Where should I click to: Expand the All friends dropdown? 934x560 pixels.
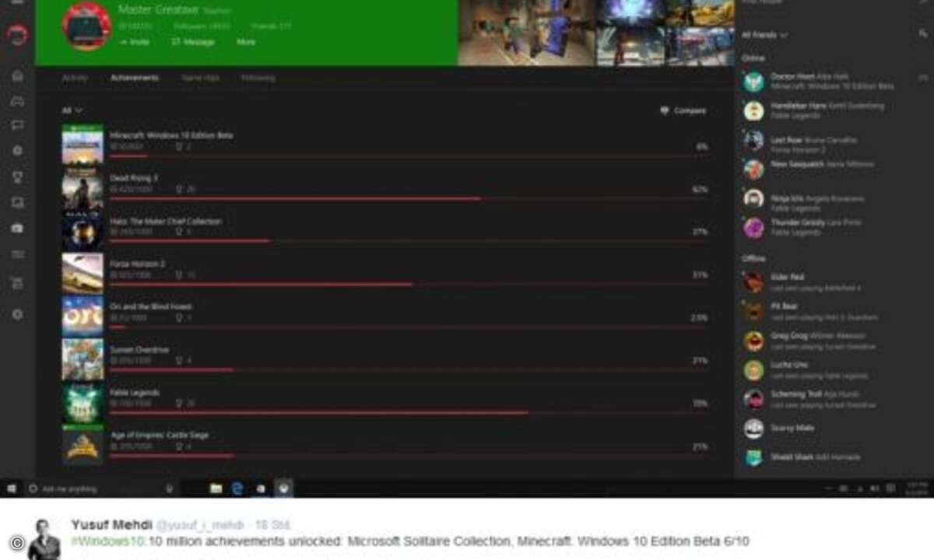coord(764,35)
